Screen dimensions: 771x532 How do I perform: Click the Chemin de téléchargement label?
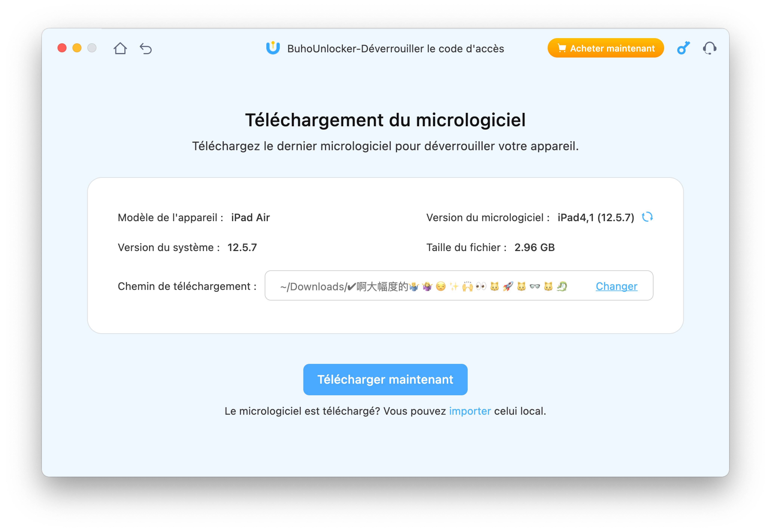coord(187,286)
